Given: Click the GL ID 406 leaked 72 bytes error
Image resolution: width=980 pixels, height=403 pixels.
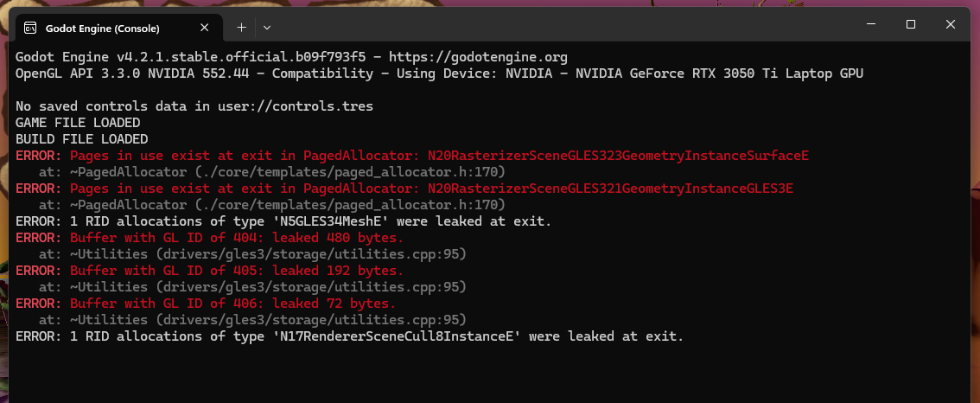Looking at the screenshot, I should tap(206, 304).
